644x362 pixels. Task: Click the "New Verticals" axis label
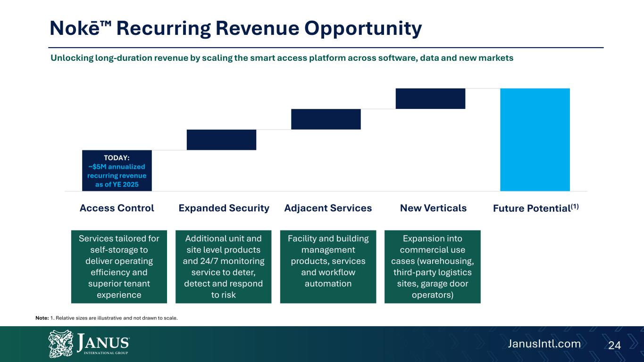pos(433,208)
